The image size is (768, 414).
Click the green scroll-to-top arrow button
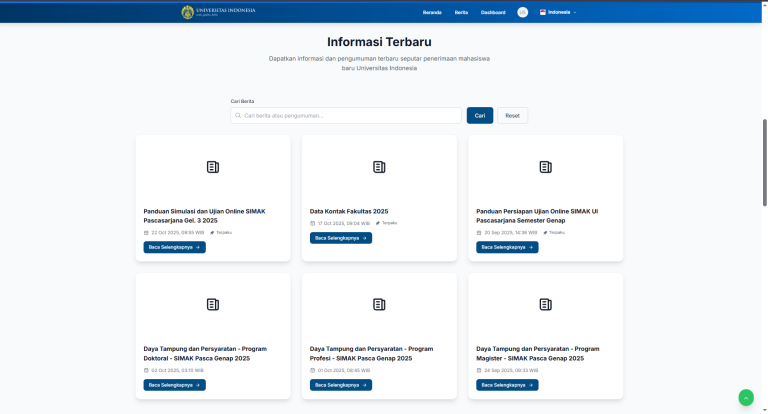click(x=746, y=397)
